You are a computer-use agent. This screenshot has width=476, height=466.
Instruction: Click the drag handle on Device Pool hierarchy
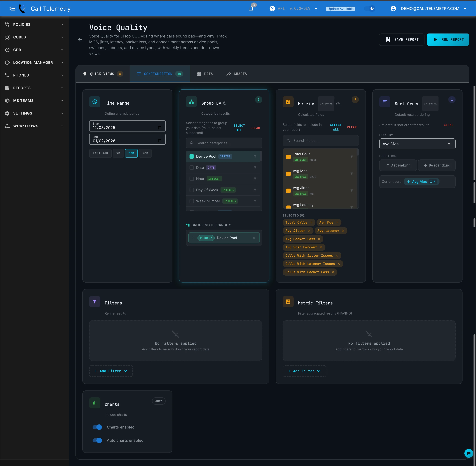pos(193,238)
